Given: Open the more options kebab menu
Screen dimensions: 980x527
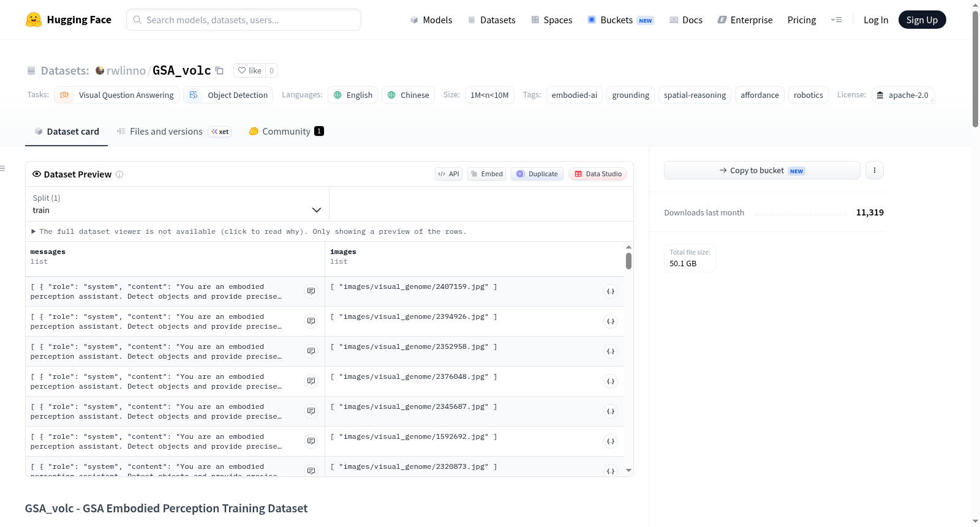Looking at the screenshot, I should pos(875,170).
